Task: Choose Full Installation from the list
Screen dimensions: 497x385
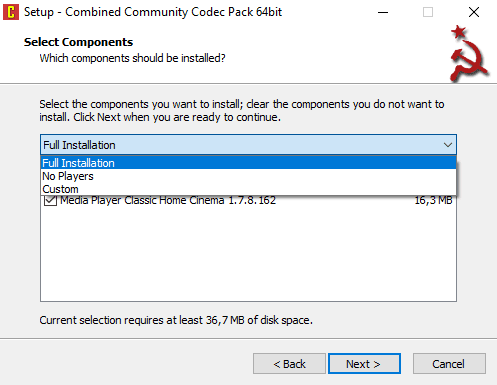Action: 248,163
